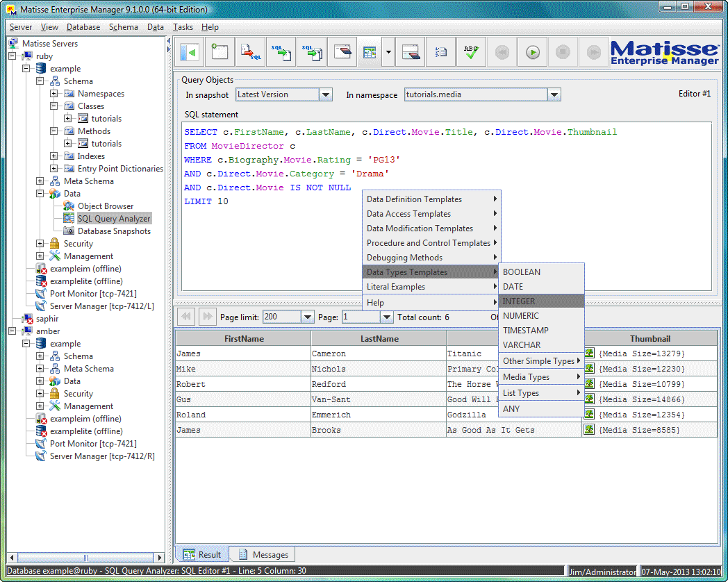
Task: Click the left panel horizontal scrollbar
Action: point(86,558)
